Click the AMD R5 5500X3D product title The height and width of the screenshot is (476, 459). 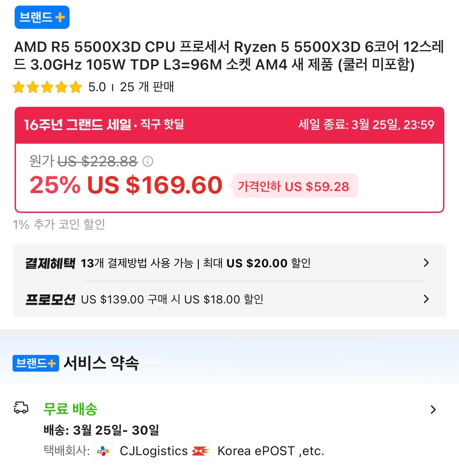point(229,56)
